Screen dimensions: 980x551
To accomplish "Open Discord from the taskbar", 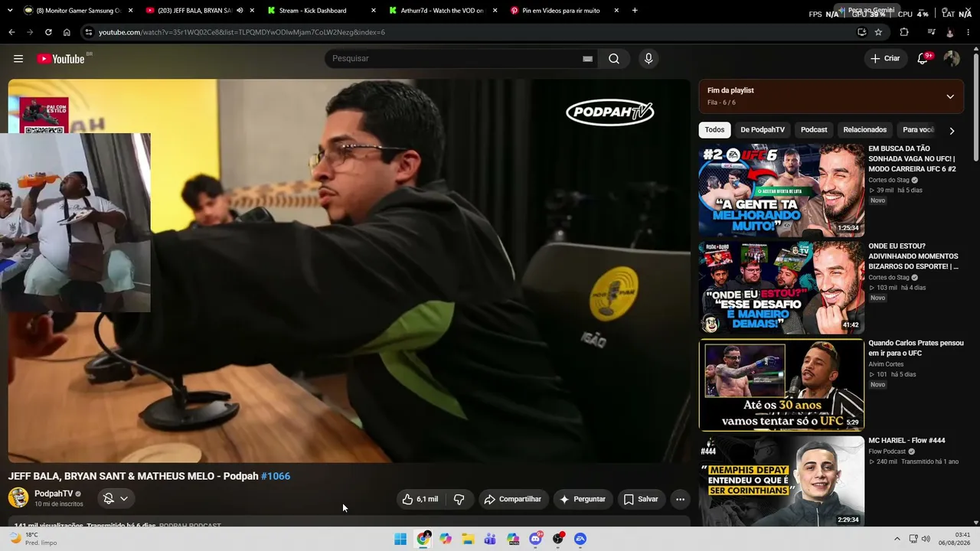I will point(535,539).
